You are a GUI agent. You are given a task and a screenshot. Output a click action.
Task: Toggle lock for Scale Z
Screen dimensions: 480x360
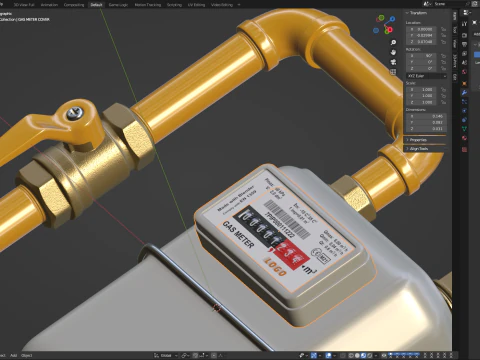pos(443,102)
